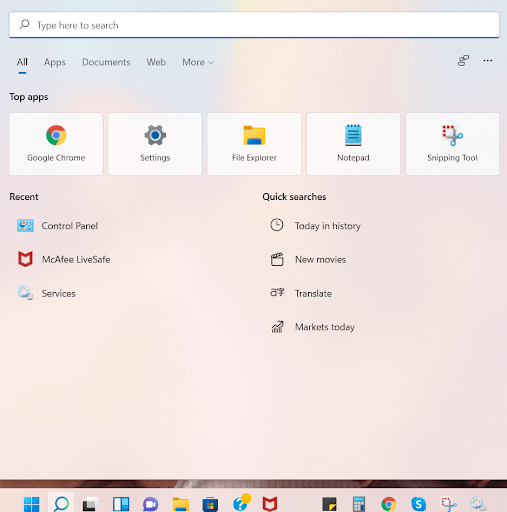Open Services icon in the taskbar
Viewport: 507px width, 512px height.
tap(478, 504)
